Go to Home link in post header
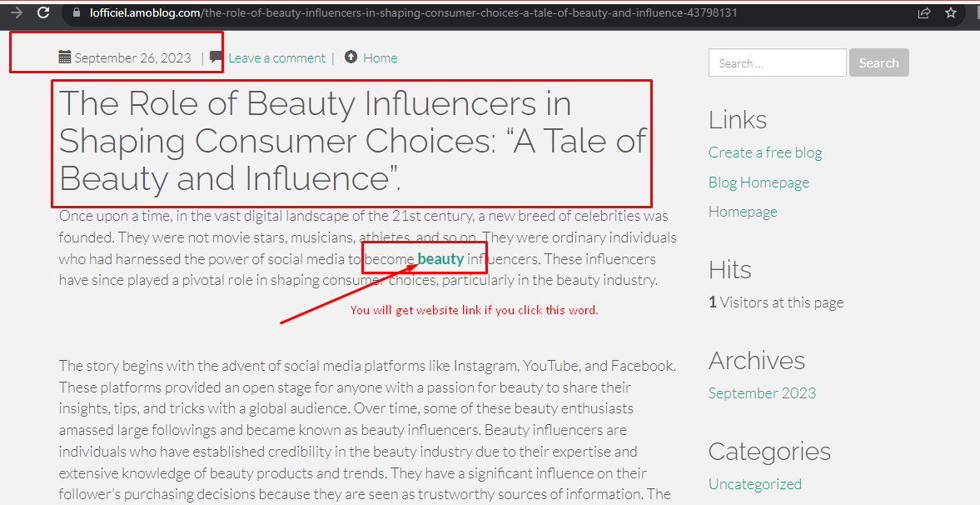The width and height of the screenshot is (980, 505). (x=380, y=57)
